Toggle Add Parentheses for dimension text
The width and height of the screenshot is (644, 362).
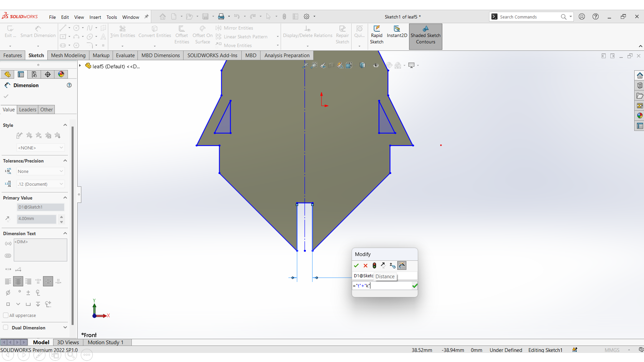tap(8, 243)
